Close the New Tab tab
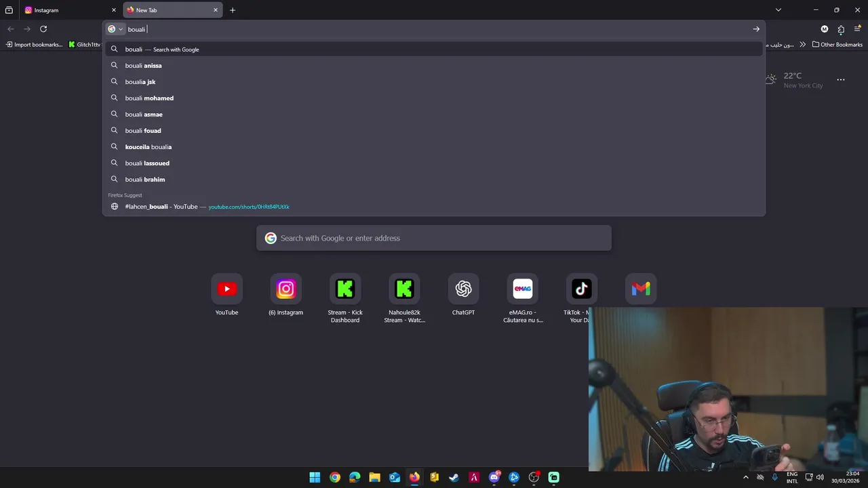Image resolution: width=868 pixels, height=488 pixels. pyautogui.click(x=216, y=10)
